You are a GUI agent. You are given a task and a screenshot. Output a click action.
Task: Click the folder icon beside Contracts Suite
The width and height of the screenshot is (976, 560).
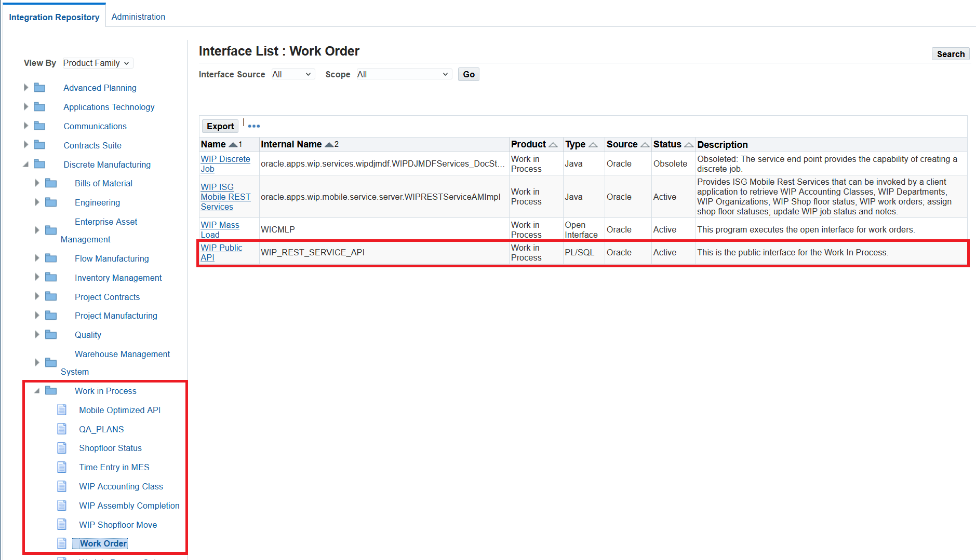click(x=40, y=145)
